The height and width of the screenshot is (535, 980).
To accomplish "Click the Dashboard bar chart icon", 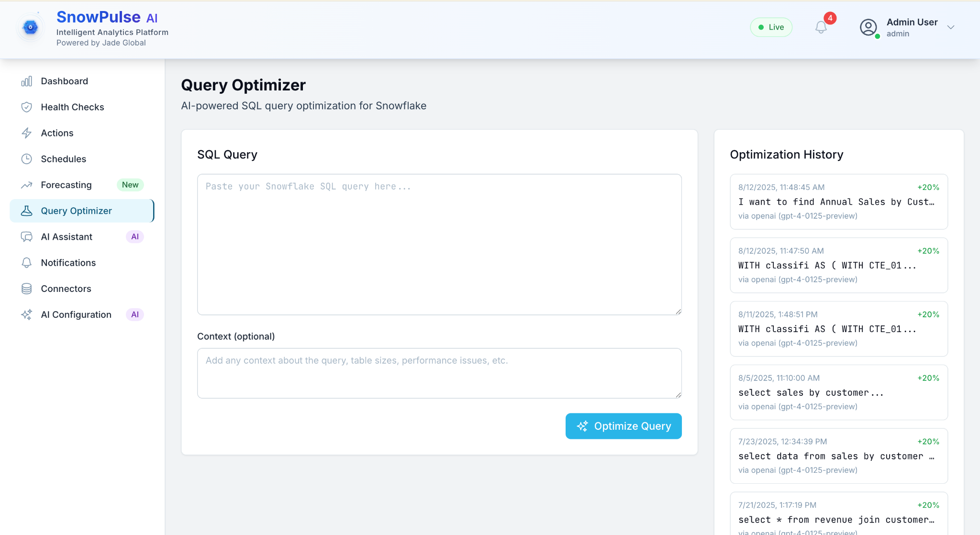I will [x=27, y=81].
